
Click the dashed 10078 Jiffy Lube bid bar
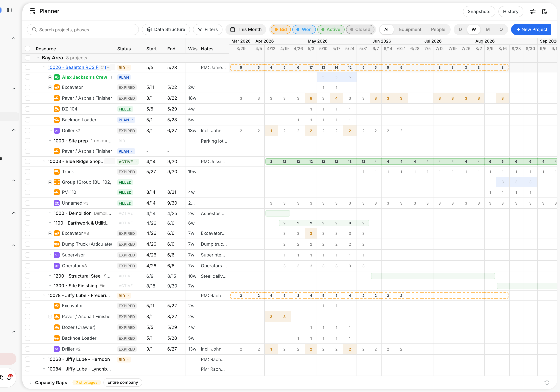coord(369,296)
